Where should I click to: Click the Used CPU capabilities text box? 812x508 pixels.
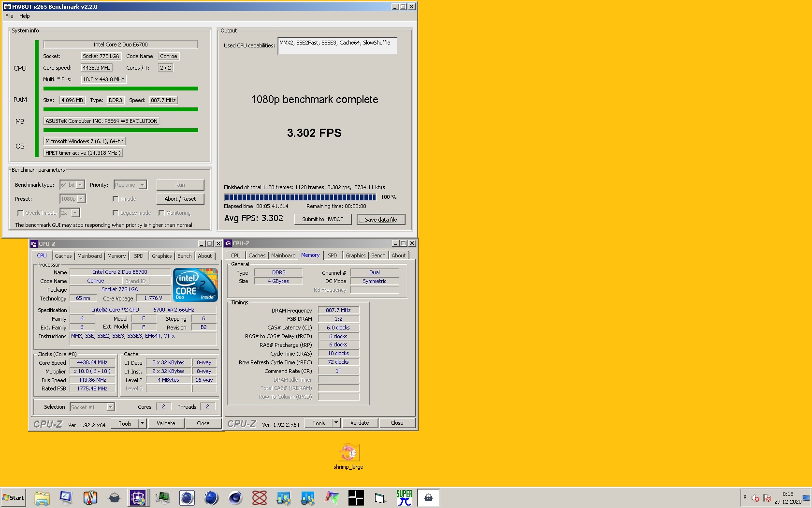[338, 46]
